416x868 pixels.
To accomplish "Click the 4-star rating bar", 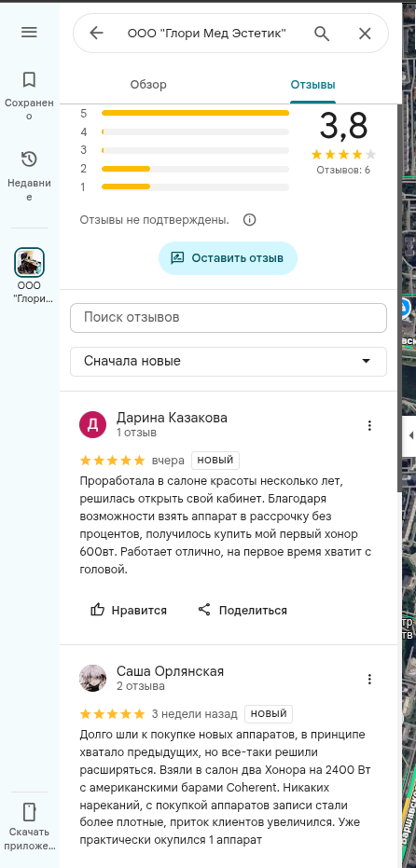I will pyautogui.click(x=196, y=131).
